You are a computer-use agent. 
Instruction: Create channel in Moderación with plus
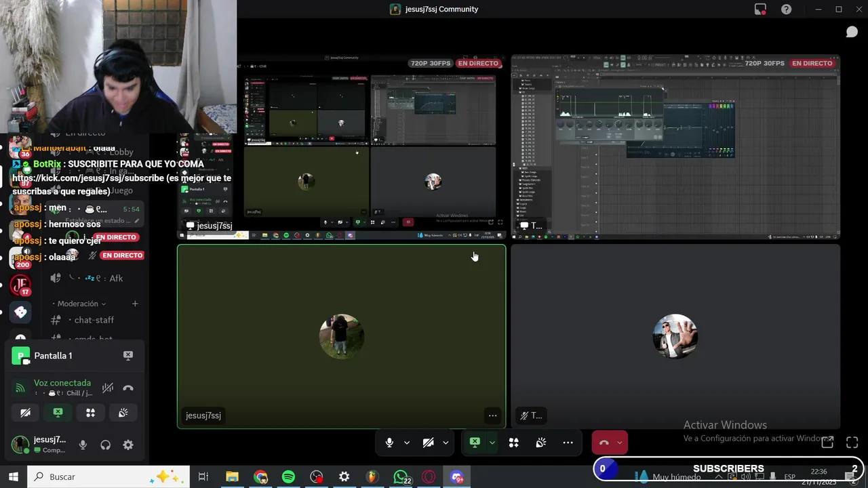coord(135,304)
